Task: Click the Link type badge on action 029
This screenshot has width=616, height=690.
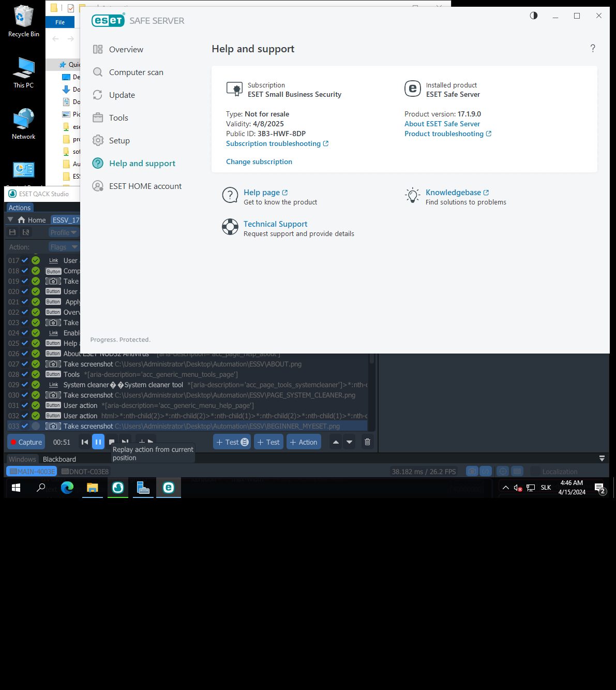Action: pos(53,385)
